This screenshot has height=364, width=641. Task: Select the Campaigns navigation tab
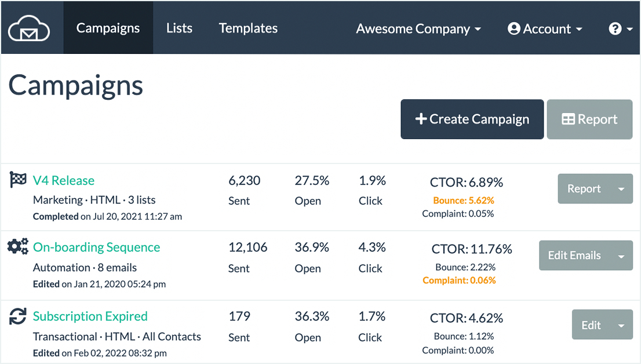point(108,28)
